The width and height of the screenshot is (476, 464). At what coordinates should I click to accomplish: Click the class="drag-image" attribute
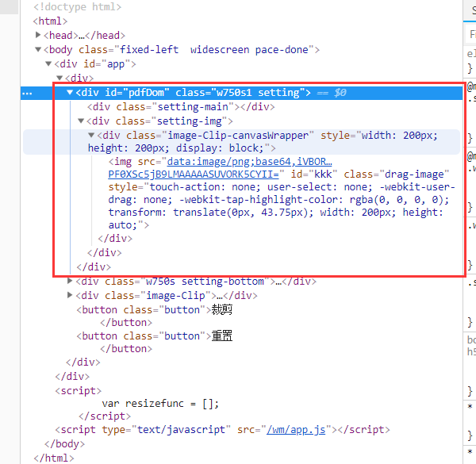(x=396, y=174)
